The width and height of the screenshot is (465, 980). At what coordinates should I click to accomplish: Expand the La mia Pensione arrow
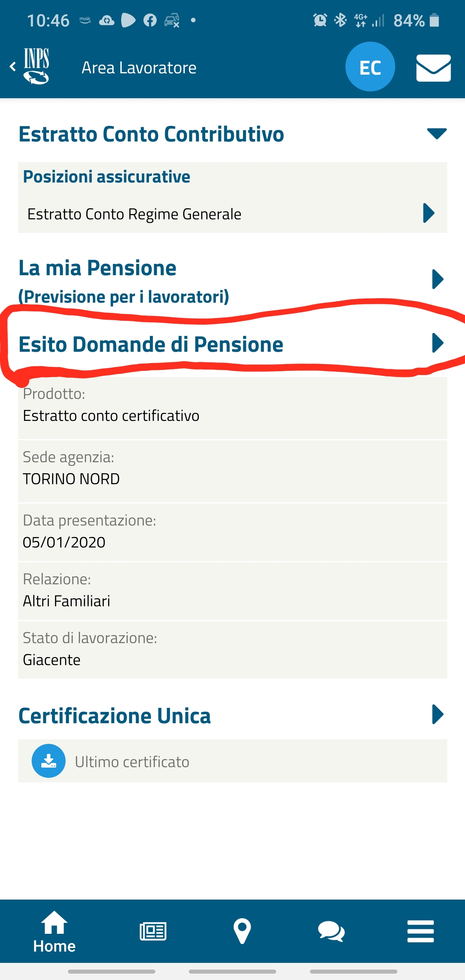click(x=438, y=280)
